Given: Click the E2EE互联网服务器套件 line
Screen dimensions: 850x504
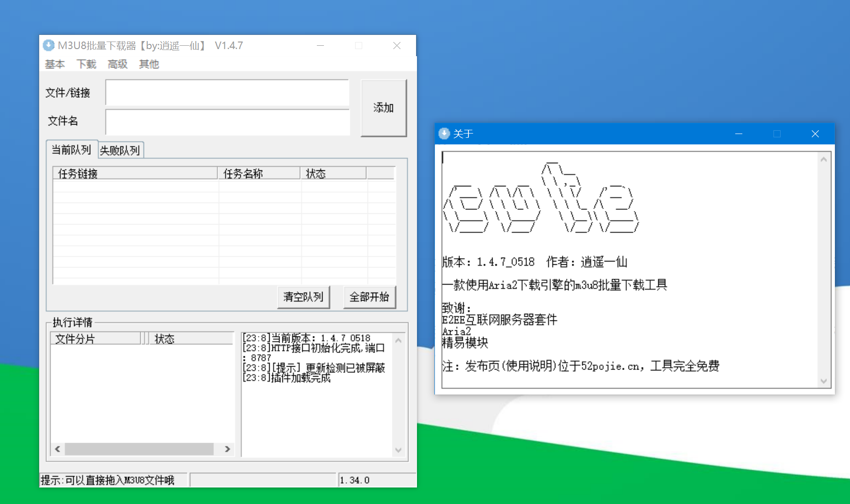Looking at the screenshot, I should coord(500,319).
